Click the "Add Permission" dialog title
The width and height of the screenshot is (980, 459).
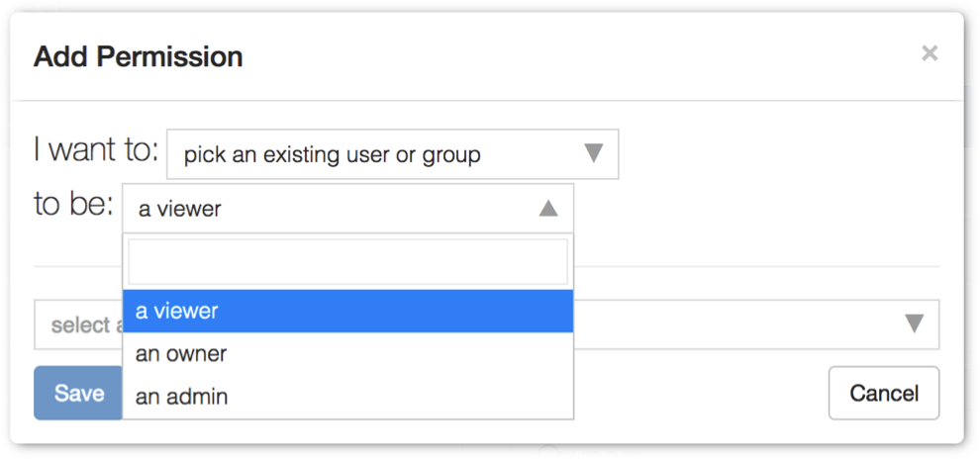click(x=139, y=56)
